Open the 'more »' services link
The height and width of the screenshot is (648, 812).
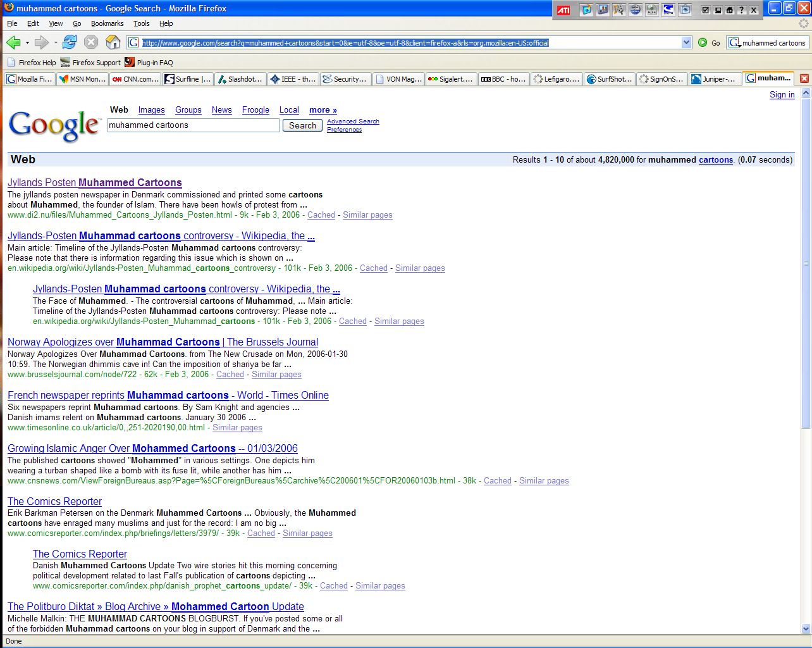click(x=323, y=110)
